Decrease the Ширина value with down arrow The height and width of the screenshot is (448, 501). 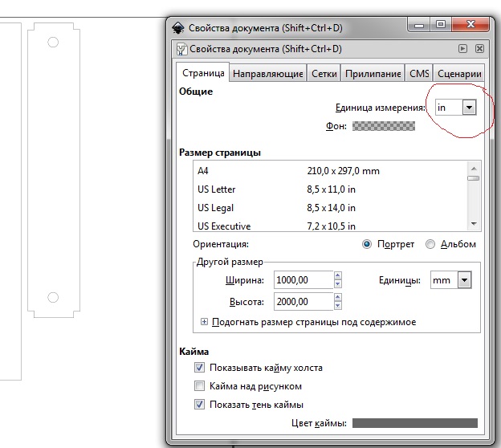338,284
